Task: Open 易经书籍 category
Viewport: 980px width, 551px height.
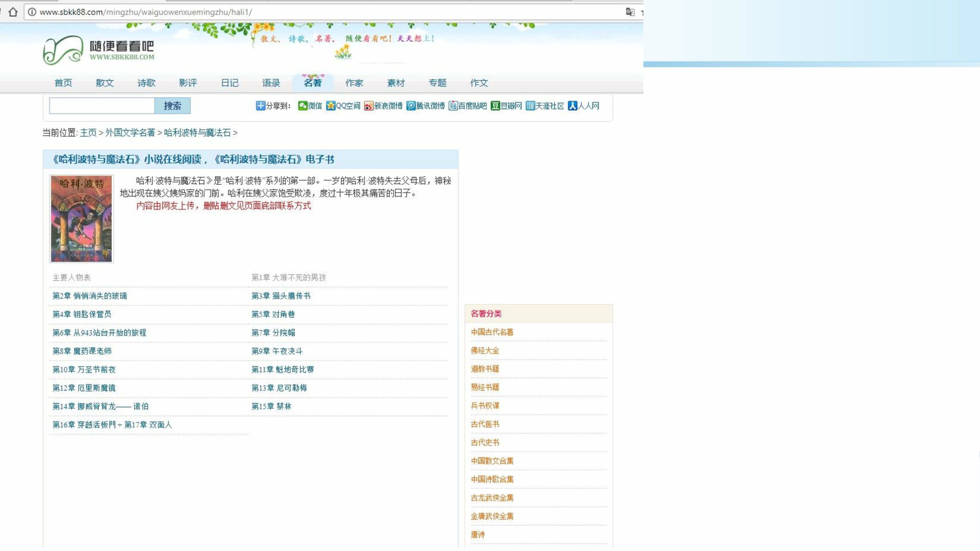Action: pos(485,387)
